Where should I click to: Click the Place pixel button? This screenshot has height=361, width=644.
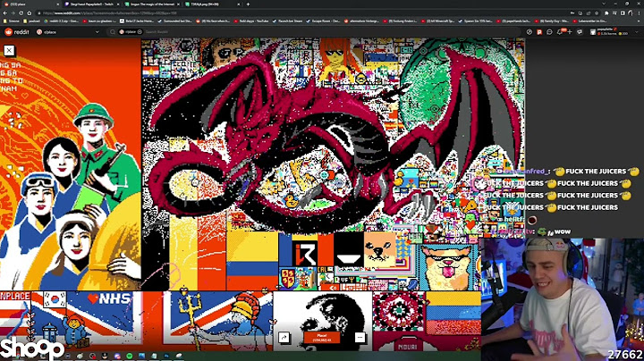[x=322, y=338]
